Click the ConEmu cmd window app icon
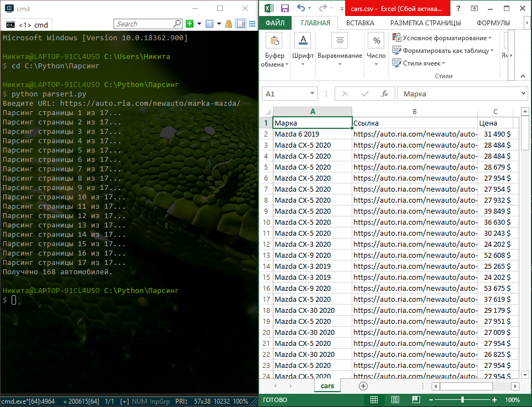The height and width of the screenshot is (407, 532). (x=9, y=8)
